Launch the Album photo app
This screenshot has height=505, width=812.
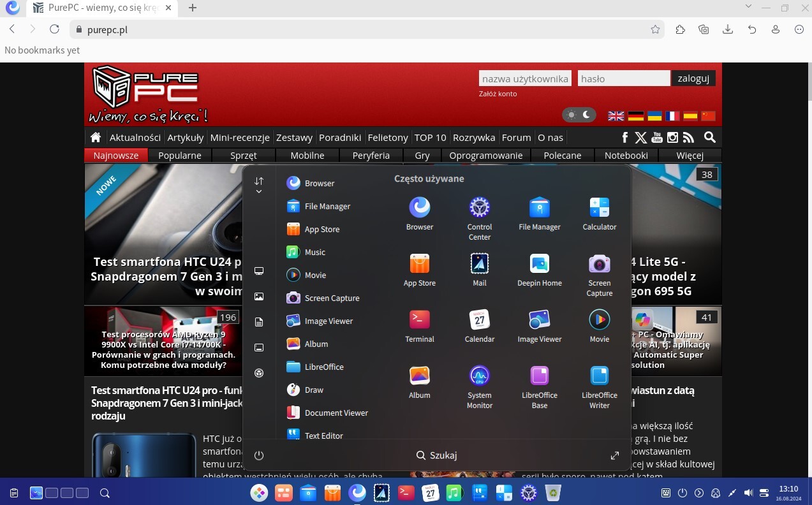pos(419,376)
